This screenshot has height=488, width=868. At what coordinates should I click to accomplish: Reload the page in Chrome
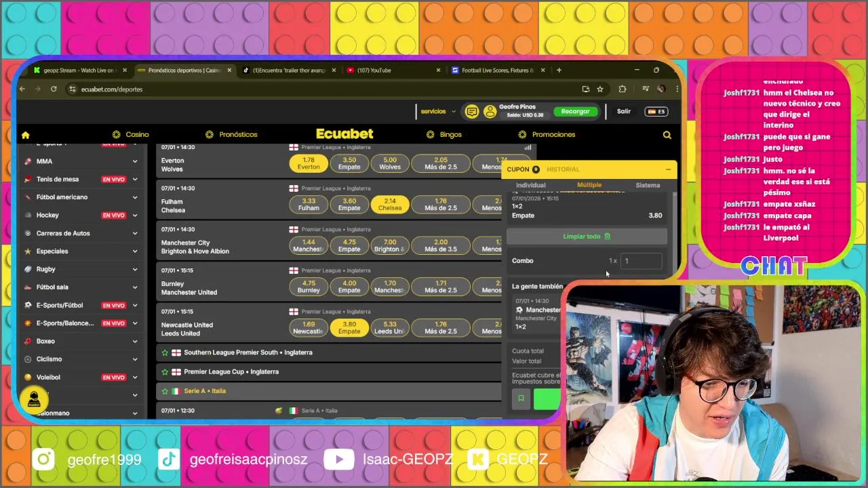coord(54,89)
